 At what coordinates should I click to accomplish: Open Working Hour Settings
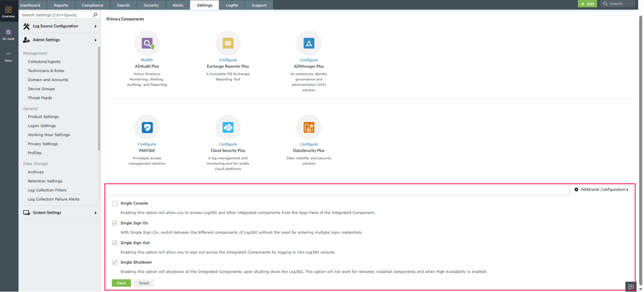pos(49,135)
